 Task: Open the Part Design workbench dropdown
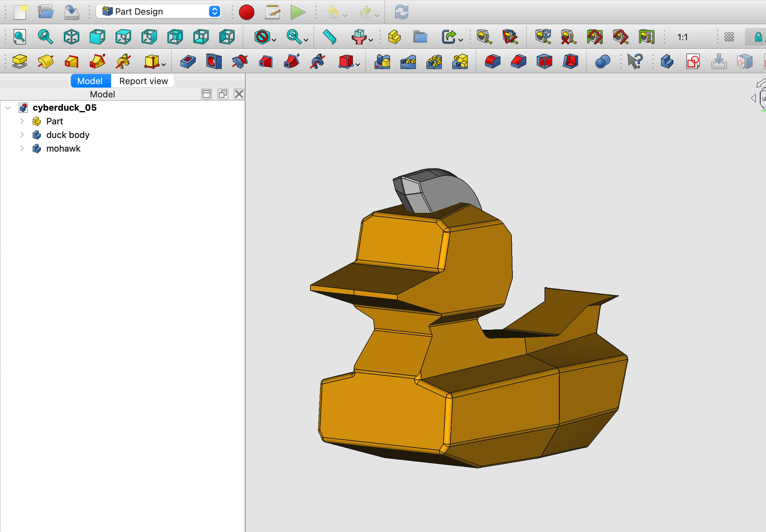point(159,12)
